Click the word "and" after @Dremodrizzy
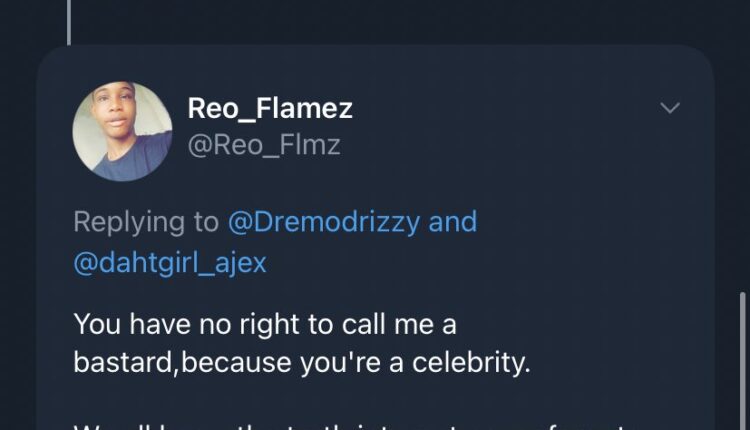This screenshot has width=750, height=430. coord(453,221)
